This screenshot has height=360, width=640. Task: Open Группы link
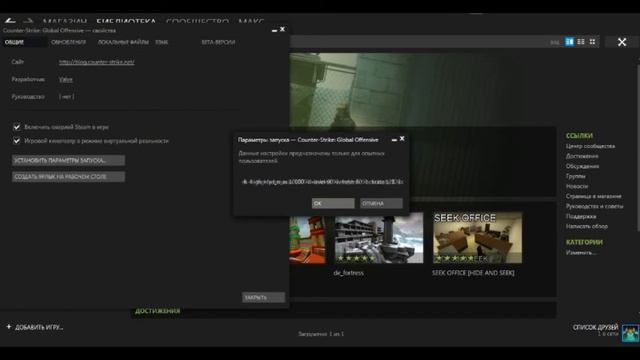coord(576,176)
